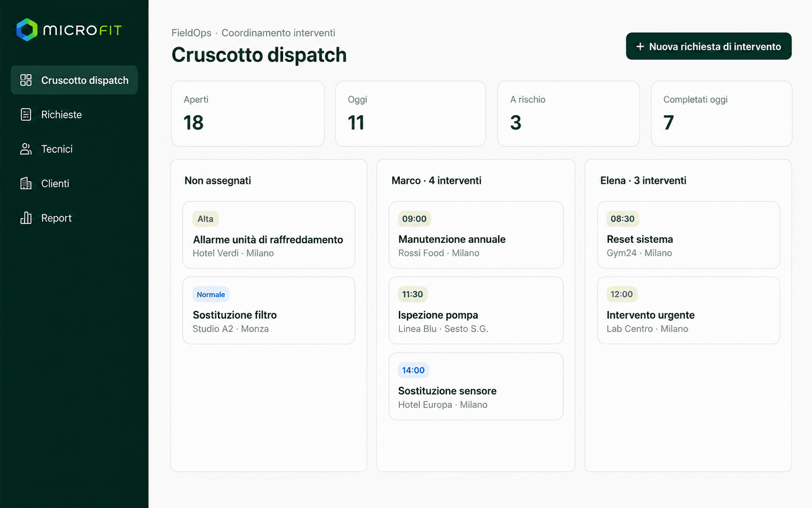Open the Intervento urgente card

[x=689, y=310]
